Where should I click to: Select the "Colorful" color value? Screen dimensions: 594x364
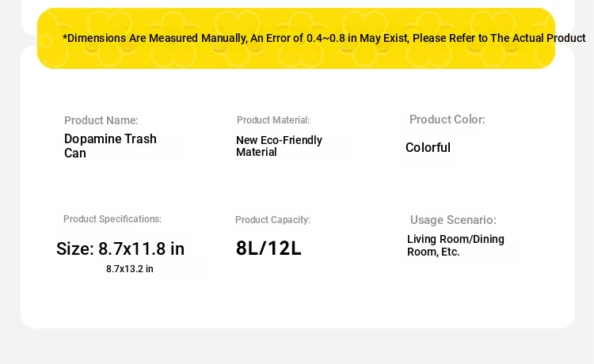coord(428,148)
